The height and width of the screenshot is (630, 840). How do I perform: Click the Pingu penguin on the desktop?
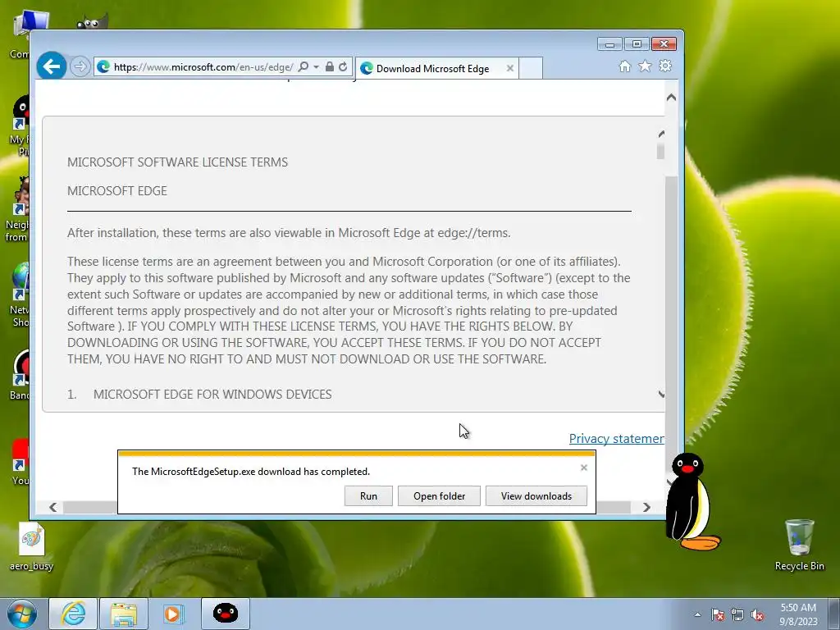click(691, 502)
